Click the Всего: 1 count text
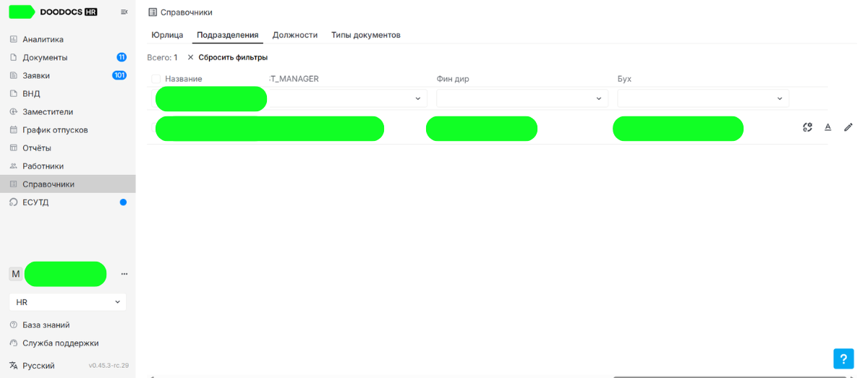 (162, 57)
